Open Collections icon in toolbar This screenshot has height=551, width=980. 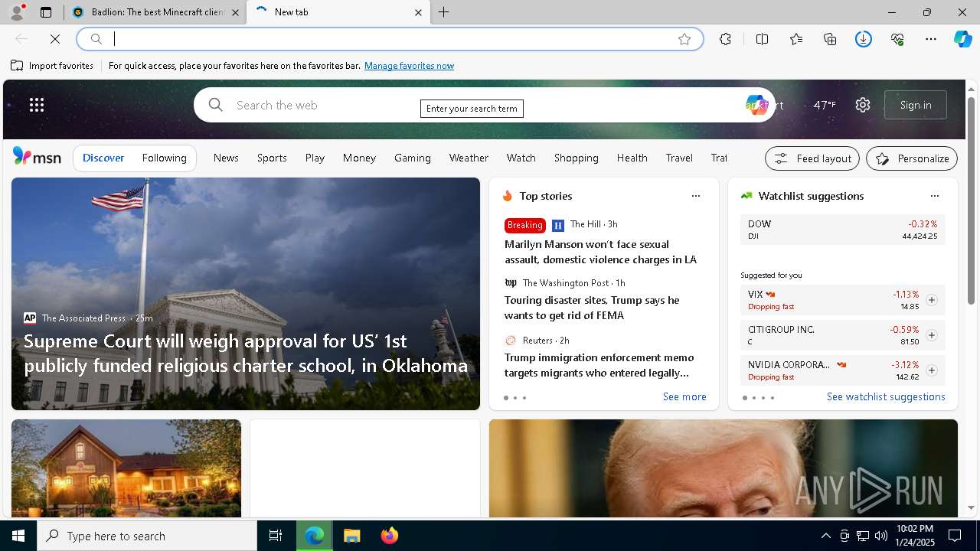click(830, 39)
